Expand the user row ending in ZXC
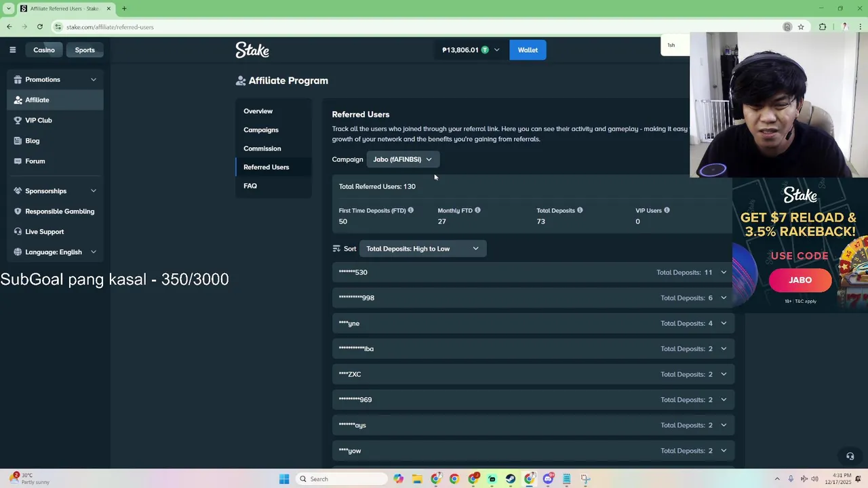The height and width of the screenshot is (488, 868). (533, 374)
